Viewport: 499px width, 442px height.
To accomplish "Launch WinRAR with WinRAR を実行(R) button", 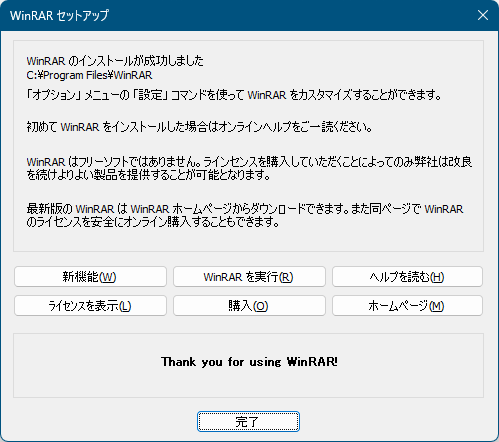I will 249,277.
